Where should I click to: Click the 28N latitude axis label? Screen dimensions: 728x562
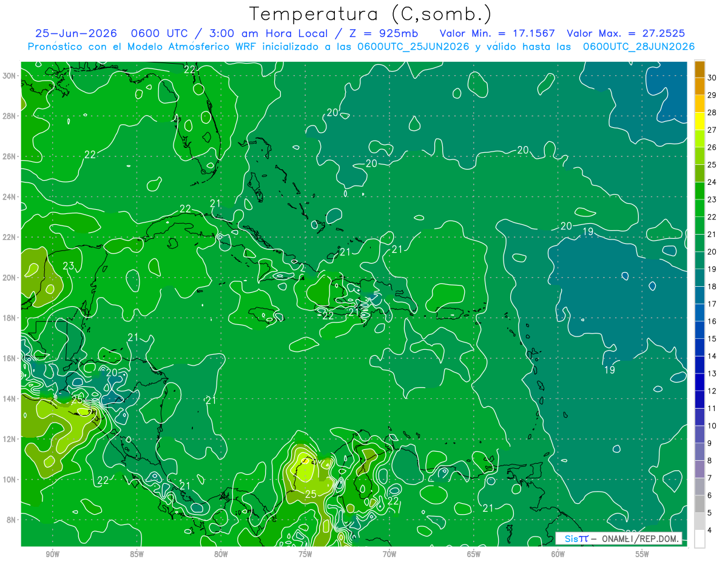(x=10, y=116)
